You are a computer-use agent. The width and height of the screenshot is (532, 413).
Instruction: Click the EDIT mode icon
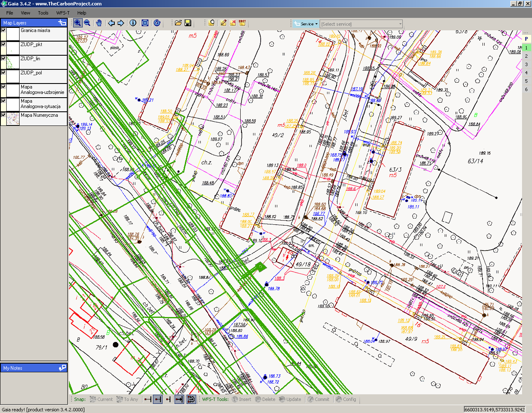coord(242,23)
